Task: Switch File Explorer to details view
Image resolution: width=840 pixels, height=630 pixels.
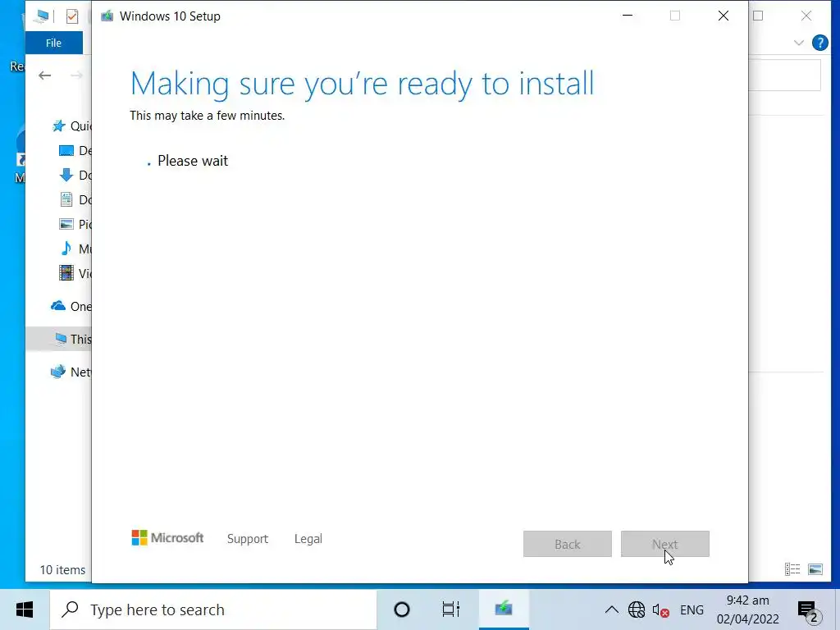Action: [792, 569]
